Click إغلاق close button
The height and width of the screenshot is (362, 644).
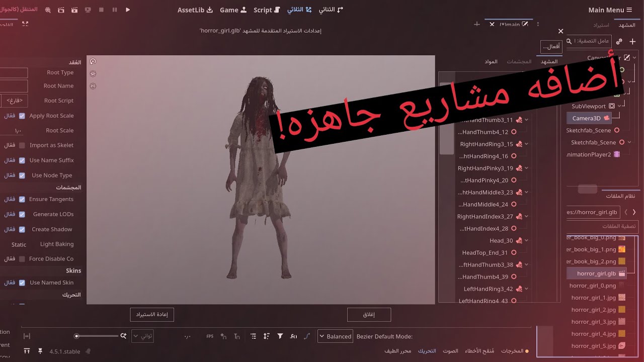(x=369, y=315)
